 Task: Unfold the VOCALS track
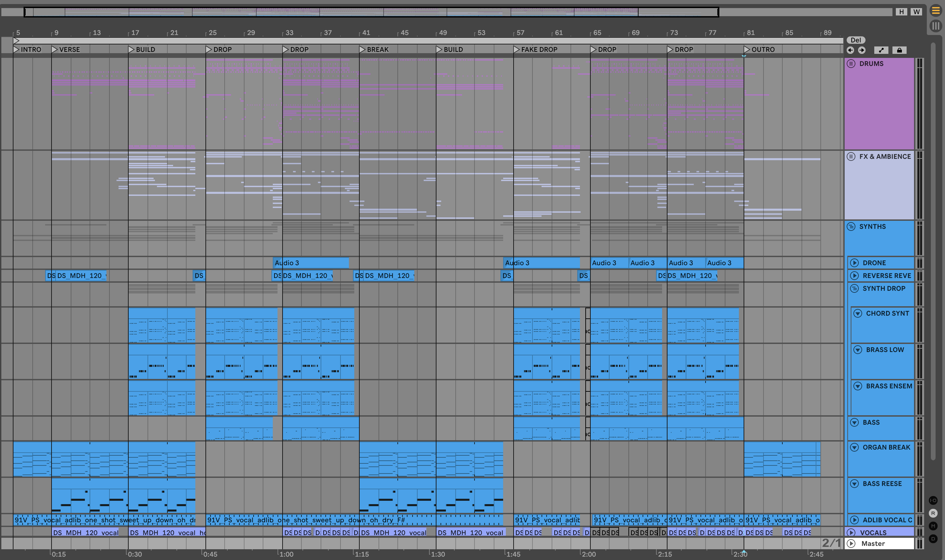pyautogui.click(x=851, y=532)
